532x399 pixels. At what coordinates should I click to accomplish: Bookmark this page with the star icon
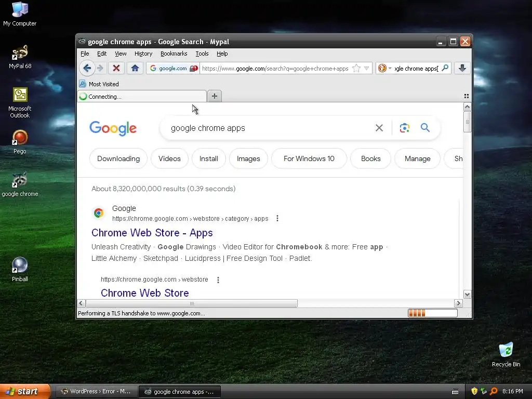click(x=356, y=68)
